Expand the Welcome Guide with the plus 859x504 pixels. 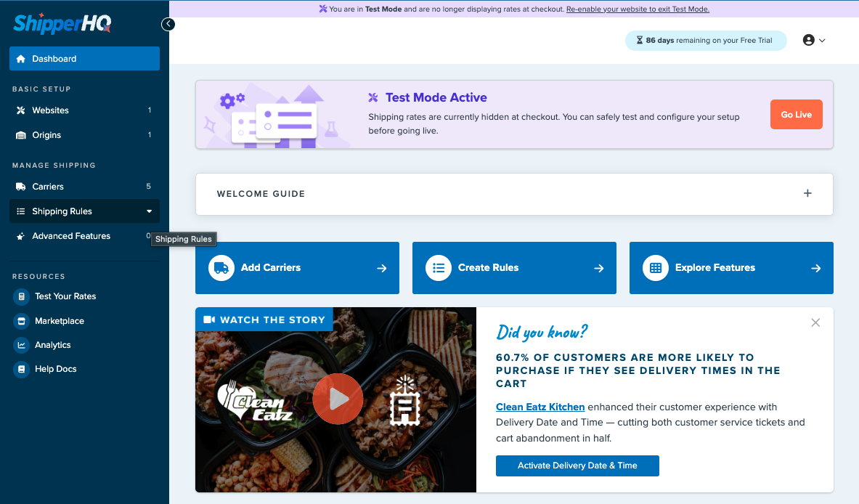pos(807,193)
